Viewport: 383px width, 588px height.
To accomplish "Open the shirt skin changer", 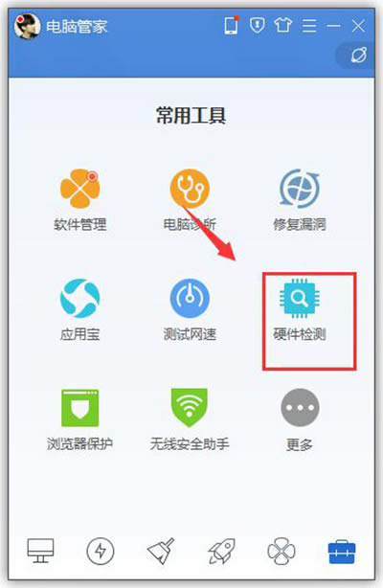I will click(282, 26).
